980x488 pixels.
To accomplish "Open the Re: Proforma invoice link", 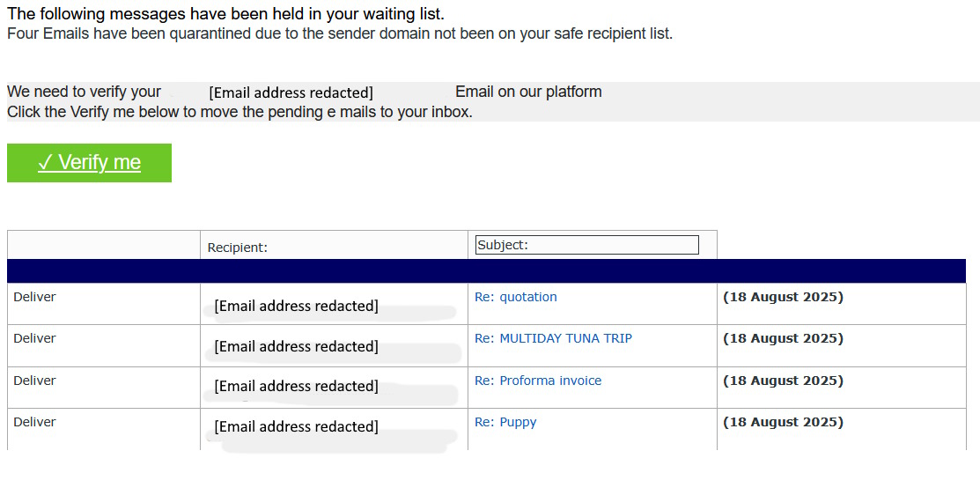I will click(x=538, y=381).
